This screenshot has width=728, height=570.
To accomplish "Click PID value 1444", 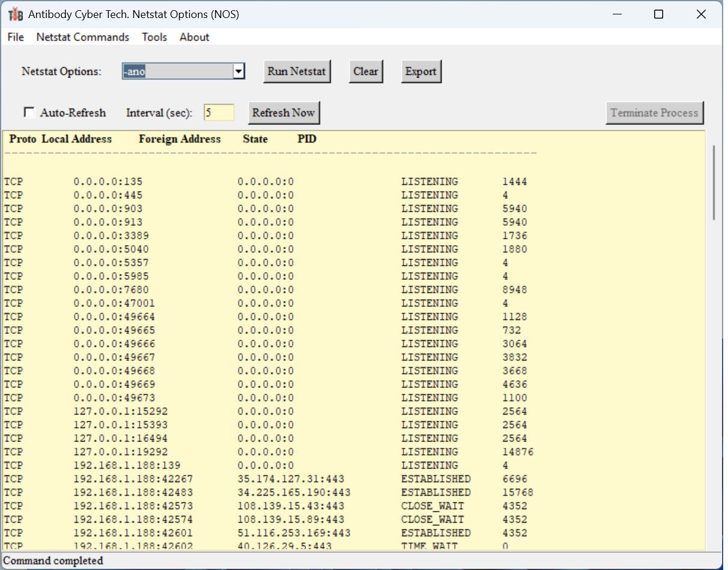I will coord(515,181).
